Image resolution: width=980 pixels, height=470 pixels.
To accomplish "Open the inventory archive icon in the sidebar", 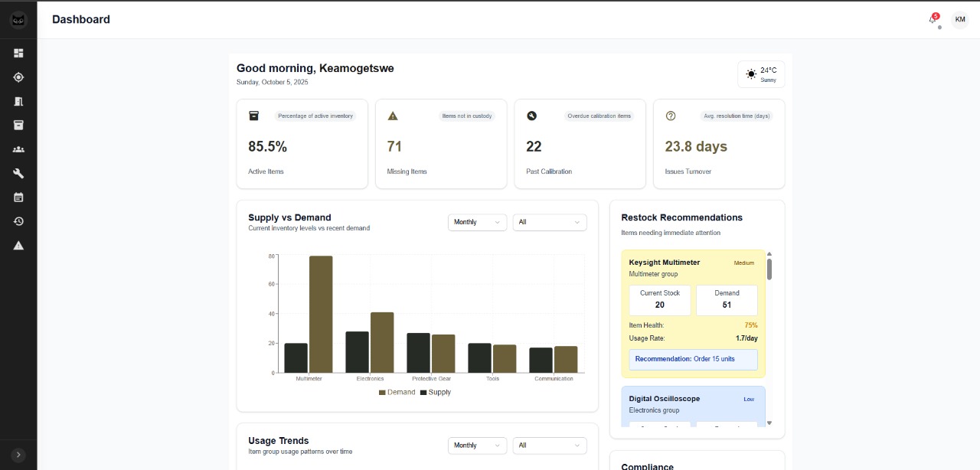I will point(18,125).
